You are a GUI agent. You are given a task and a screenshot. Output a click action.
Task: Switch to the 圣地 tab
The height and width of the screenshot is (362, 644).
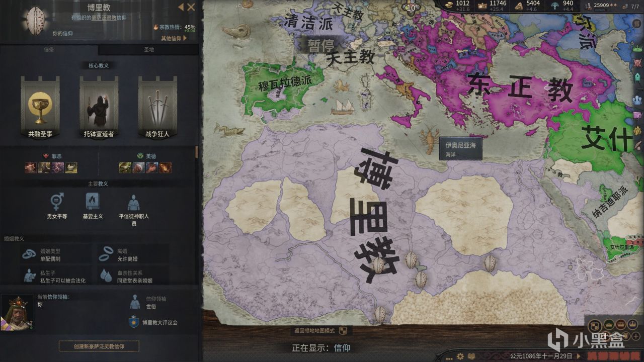coord(149,50)
